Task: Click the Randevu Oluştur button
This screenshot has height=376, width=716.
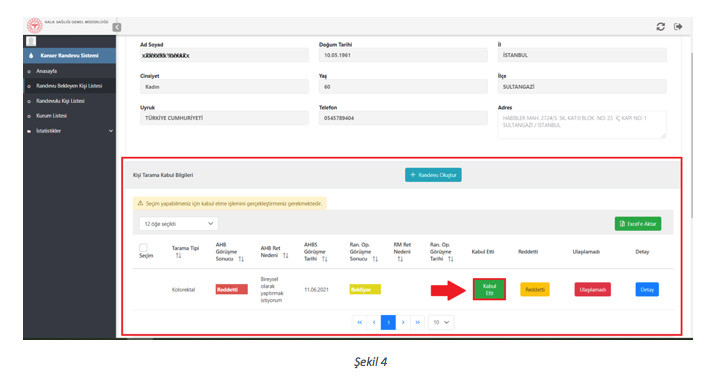Action: pyautogui.click(x=433, y=175)
